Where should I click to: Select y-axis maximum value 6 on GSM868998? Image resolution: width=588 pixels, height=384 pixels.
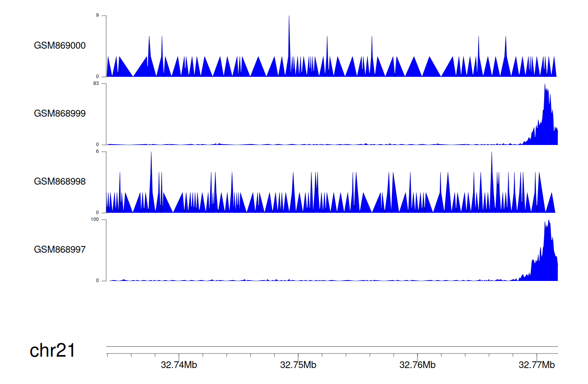tap(98, 152)
